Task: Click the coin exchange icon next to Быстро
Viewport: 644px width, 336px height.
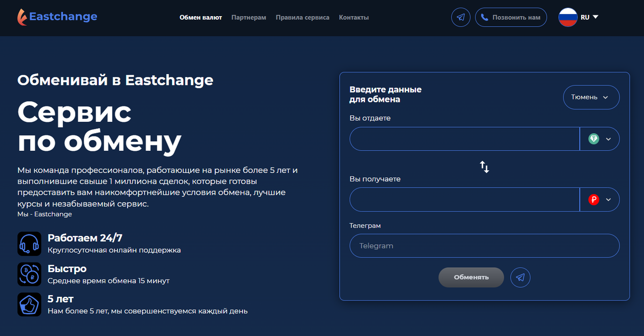Action: [29, 274]
